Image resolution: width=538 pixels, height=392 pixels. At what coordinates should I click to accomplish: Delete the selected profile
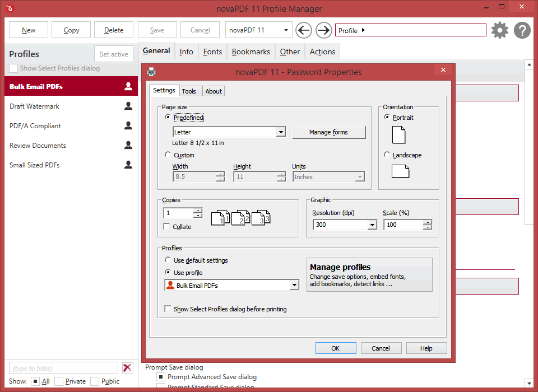tap(114, 30)
